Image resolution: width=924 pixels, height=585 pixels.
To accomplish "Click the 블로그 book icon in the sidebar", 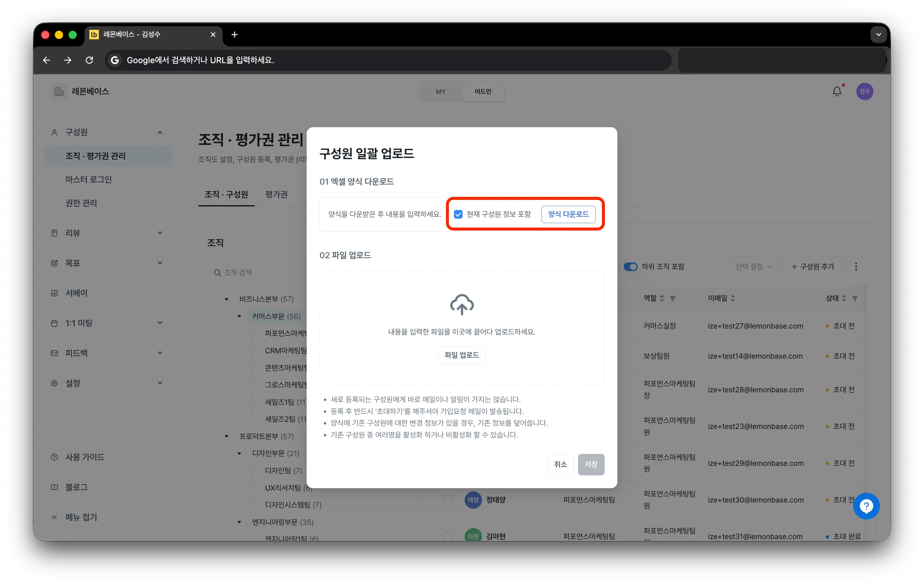I will pyautogui.click(x=54, y=487).
